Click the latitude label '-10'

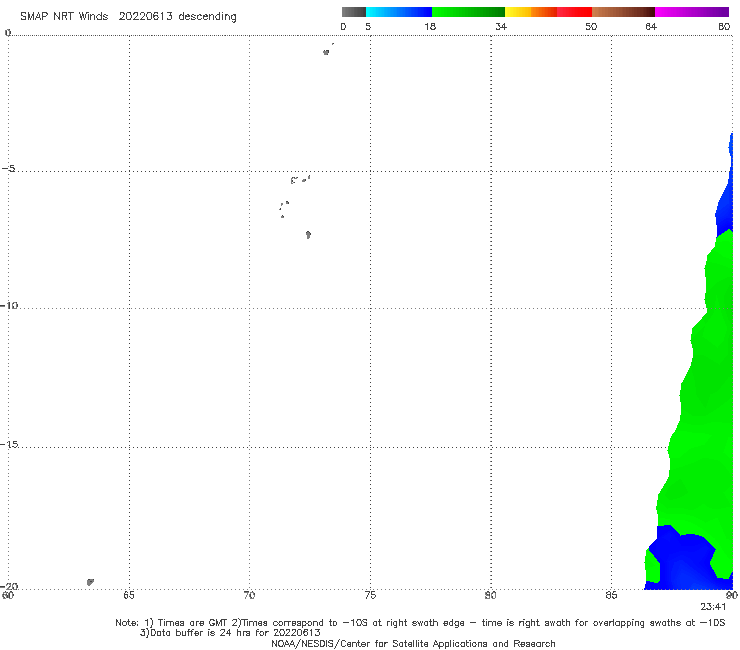pyautogui.click(x=9, y=305)
